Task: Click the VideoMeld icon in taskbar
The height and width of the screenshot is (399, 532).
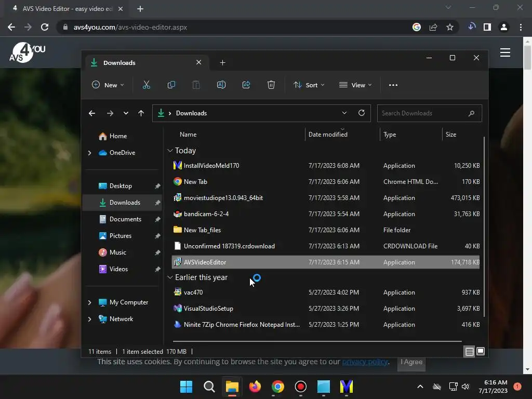Action: click(x=347, y=387)
